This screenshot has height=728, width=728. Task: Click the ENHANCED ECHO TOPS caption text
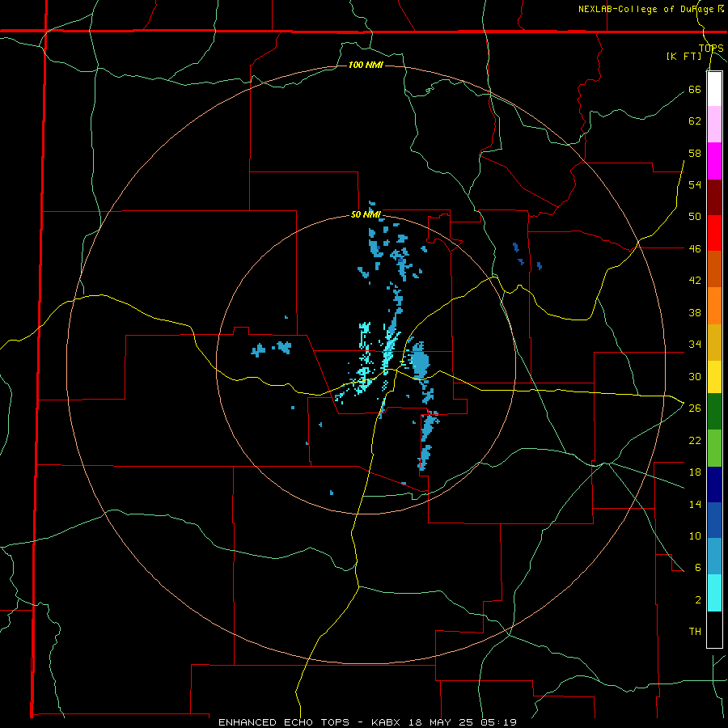click(x=284, y=722)
